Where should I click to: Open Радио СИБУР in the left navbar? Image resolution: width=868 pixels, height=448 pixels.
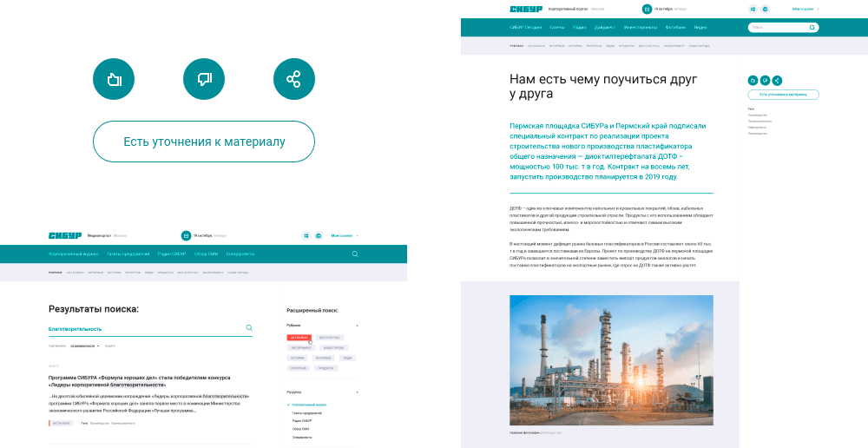[171, 254]
